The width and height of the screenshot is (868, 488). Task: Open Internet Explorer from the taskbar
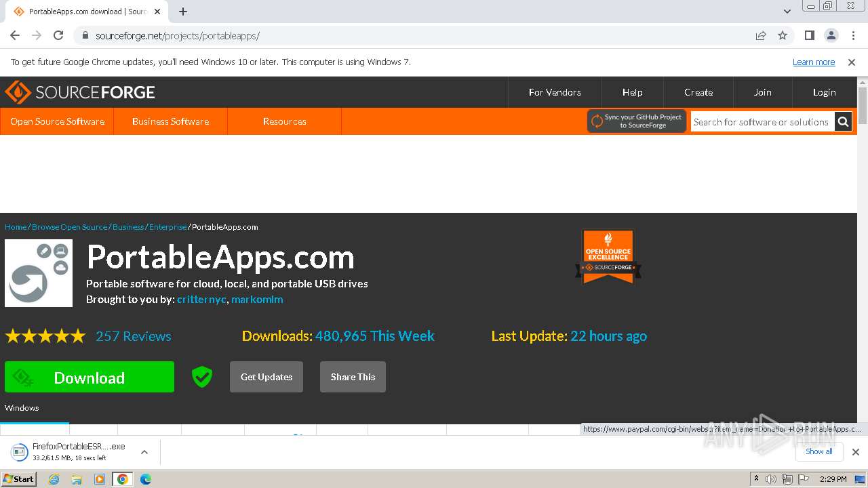click(x=54, y=479)
